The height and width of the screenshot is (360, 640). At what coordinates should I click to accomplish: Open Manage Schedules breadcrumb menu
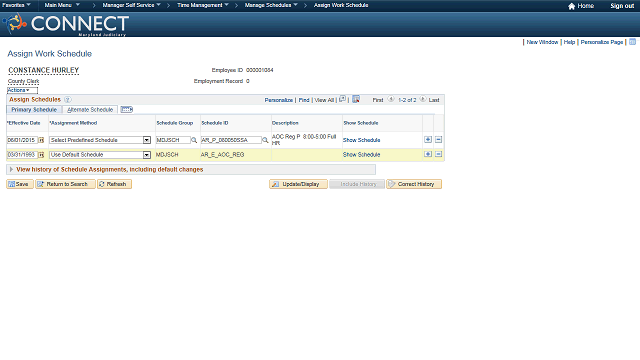coord(271,5)
